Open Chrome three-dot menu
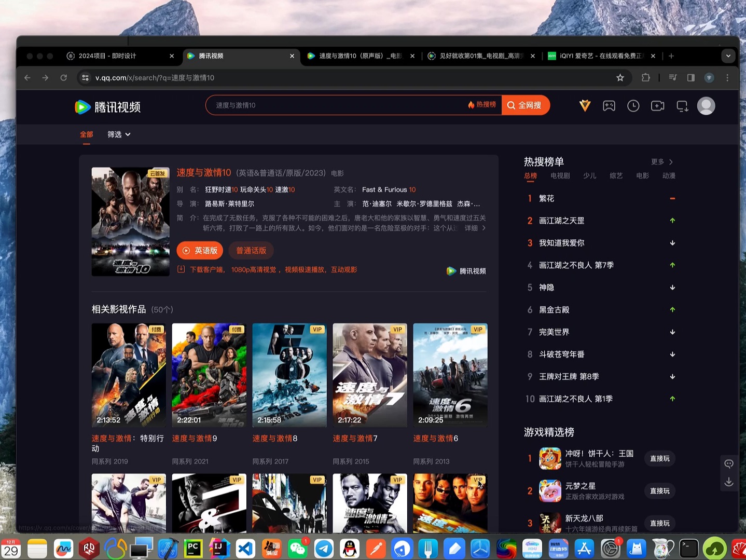This screenshot has width=746, height=560. (x=727, y=78)
